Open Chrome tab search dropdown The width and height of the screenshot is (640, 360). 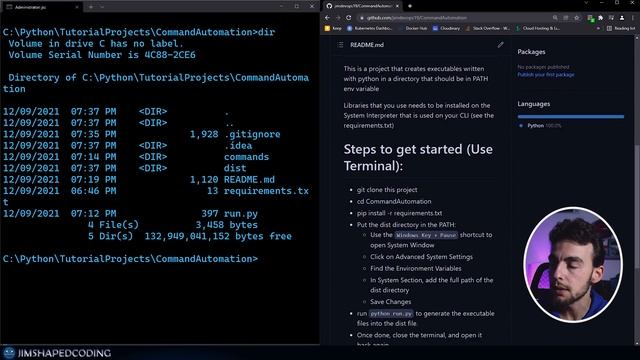(x=586, y=3)
